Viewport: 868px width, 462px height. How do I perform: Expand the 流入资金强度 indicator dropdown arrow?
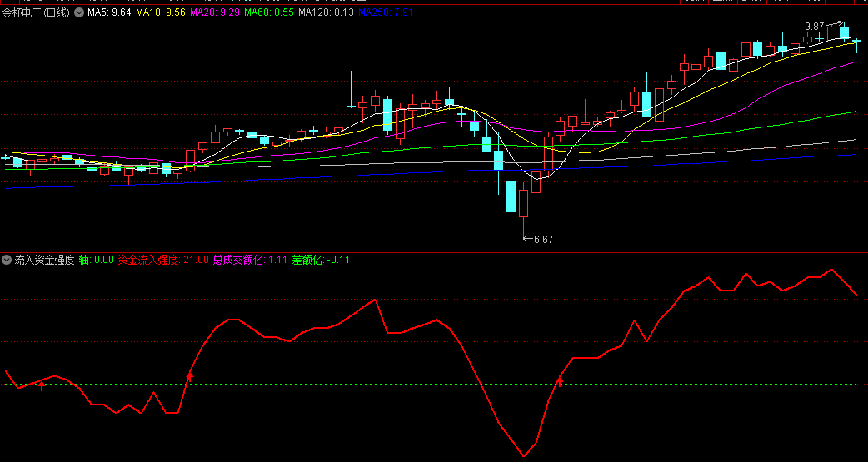tap(7, 260)
